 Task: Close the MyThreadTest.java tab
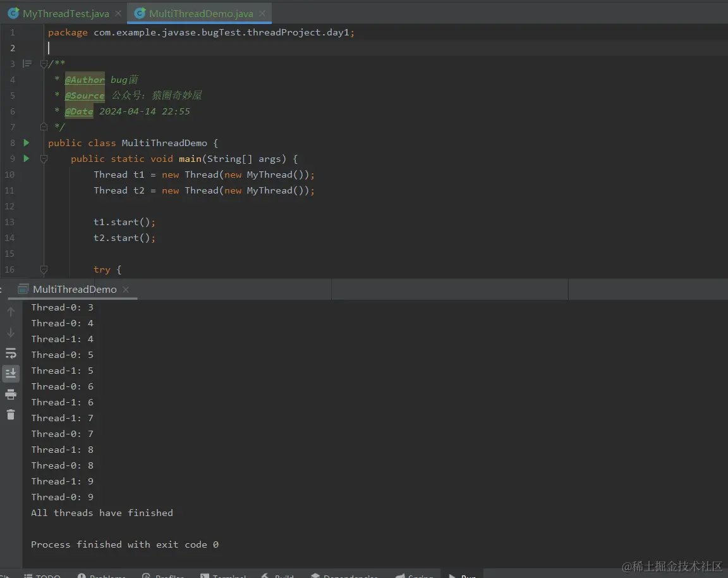118,13
